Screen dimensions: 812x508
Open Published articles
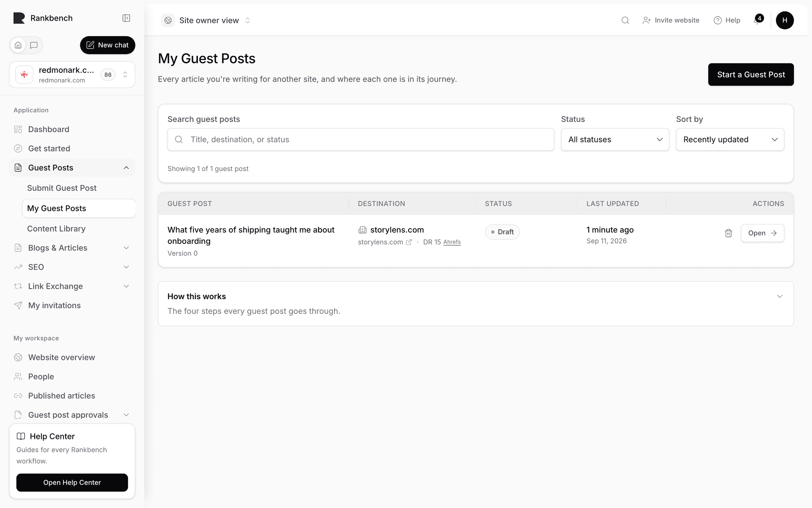point(72,396)
